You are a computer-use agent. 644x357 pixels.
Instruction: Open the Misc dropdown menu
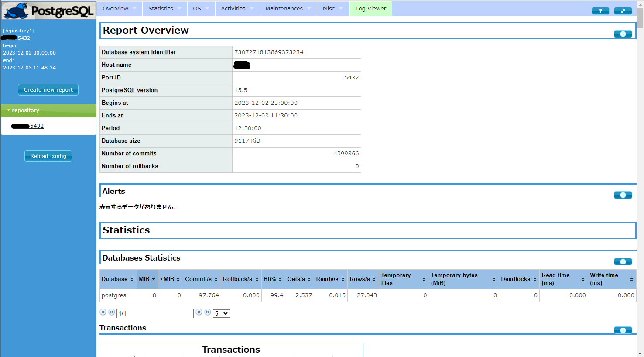click(x=333, y=9)
